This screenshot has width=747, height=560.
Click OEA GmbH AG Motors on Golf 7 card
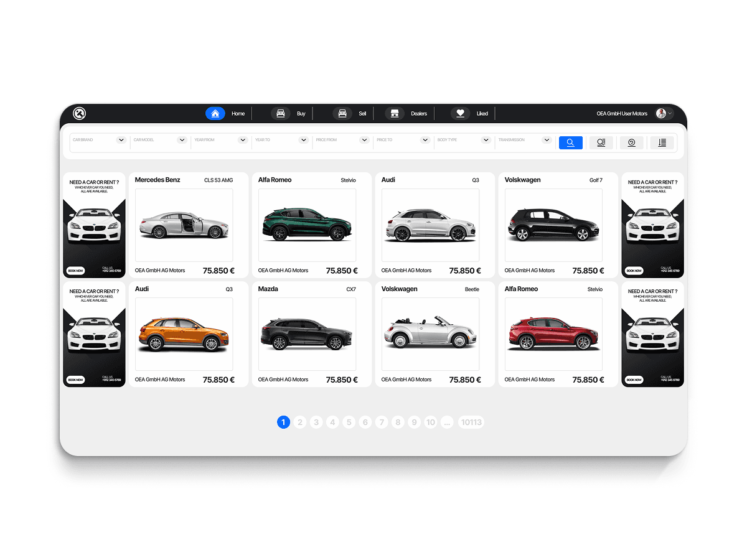[x=530, y=271]
